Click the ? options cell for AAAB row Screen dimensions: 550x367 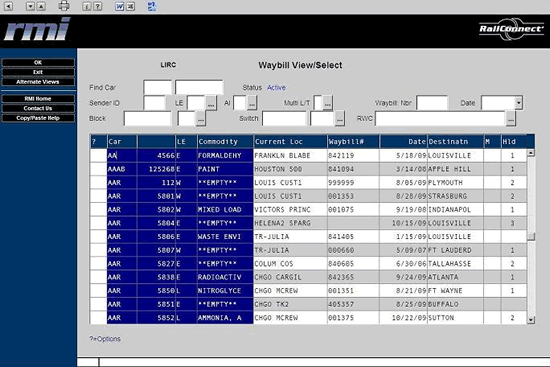click(98, 169)
